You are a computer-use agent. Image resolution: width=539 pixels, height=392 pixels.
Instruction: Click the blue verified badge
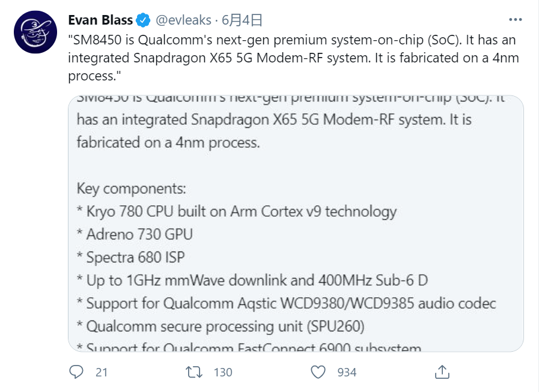(x=143, y=20)
